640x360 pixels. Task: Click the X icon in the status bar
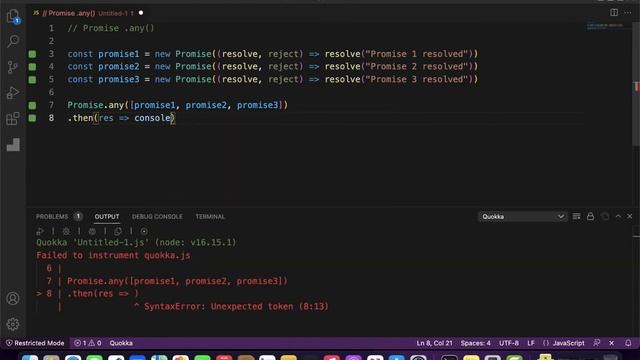(611, 343)
